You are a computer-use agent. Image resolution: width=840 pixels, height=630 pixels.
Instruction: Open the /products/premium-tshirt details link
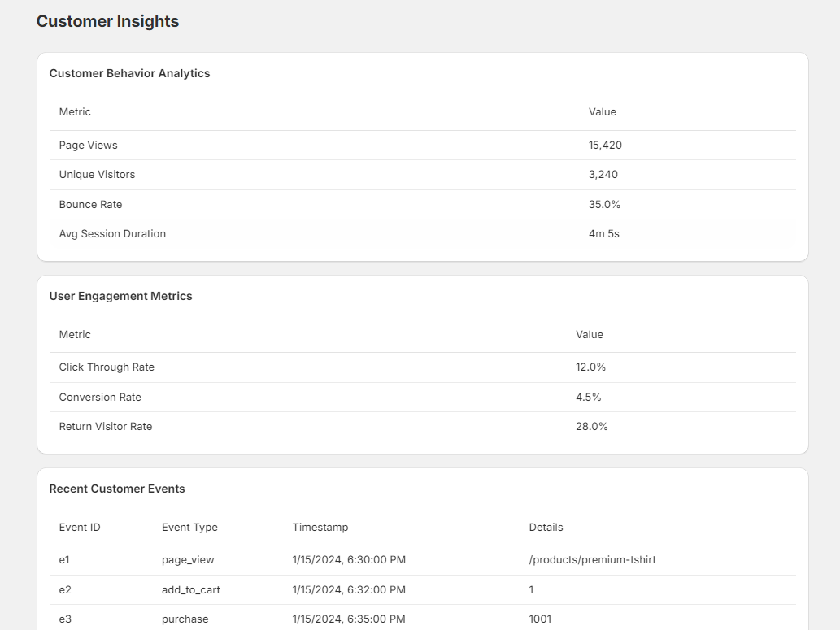(593, 559)
